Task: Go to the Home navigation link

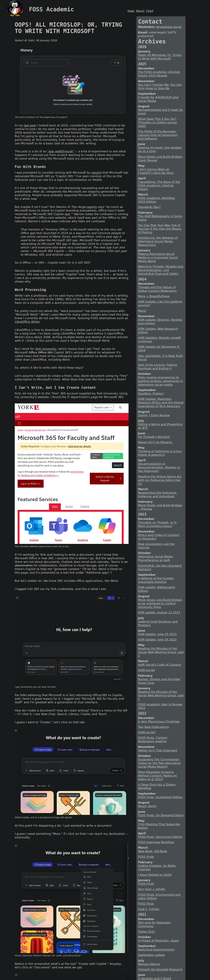Action: pos(131,11)
